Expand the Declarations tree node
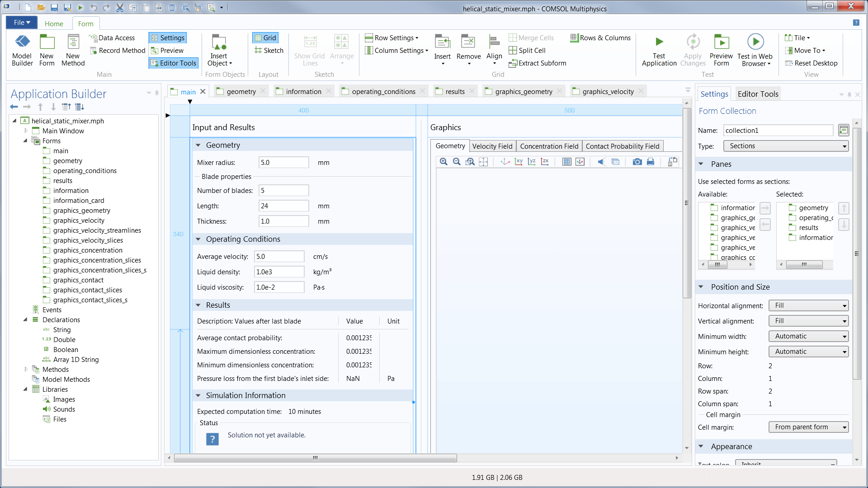Image resolution: width=868 pixels, height=488 pixels. [x=26, y=319]
